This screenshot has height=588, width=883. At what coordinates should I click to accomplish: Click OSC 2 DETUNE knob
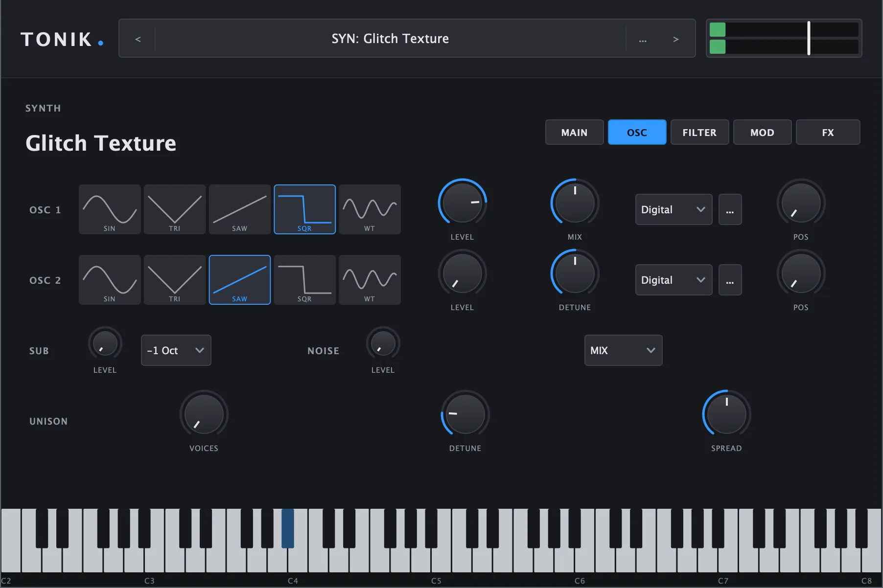pos(575,273)
